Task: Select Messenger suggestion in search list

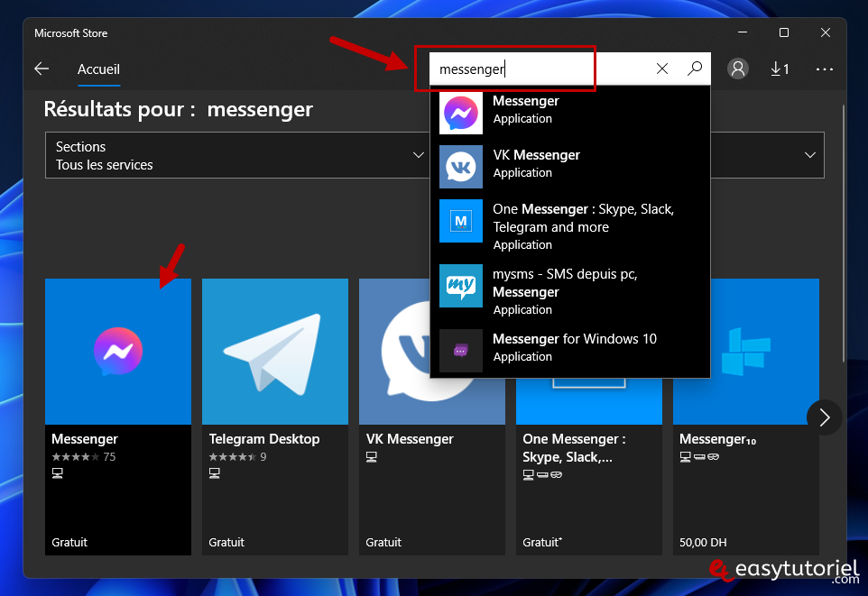Action: [x=569, y=113]
